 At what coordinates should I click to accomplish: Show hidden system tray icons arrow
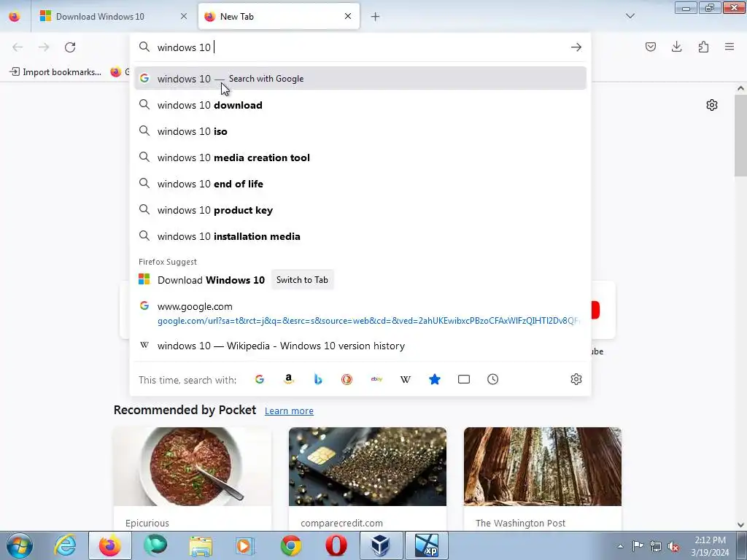[x=620, y=546]
